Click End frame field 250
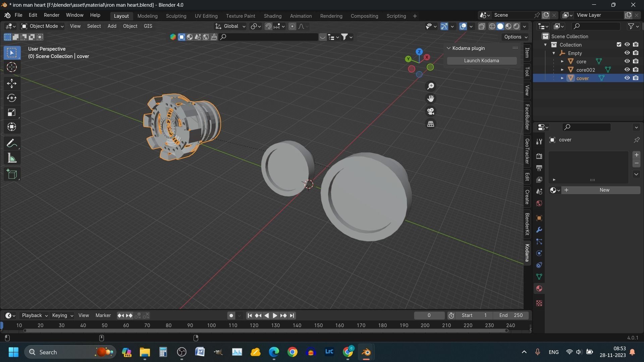Screen dimensions: 644x362 coord(511,316)
